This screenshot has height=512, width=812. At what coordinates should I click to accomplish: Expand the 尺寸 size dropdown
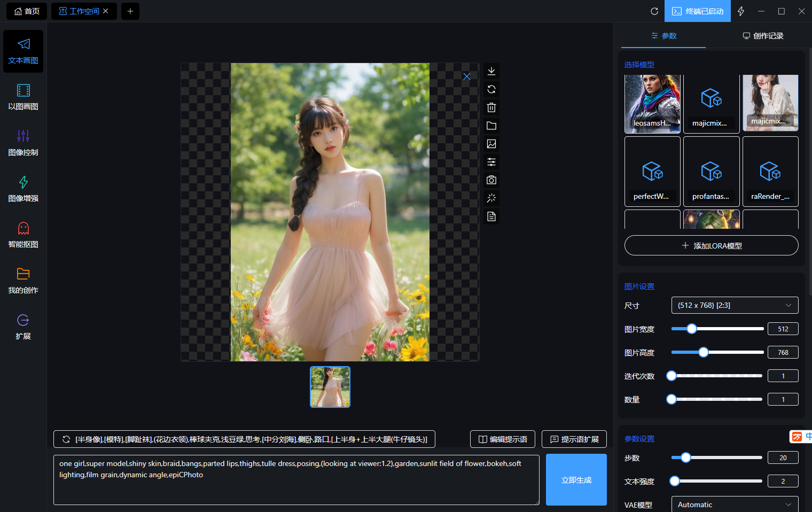[x=735, y=305]
